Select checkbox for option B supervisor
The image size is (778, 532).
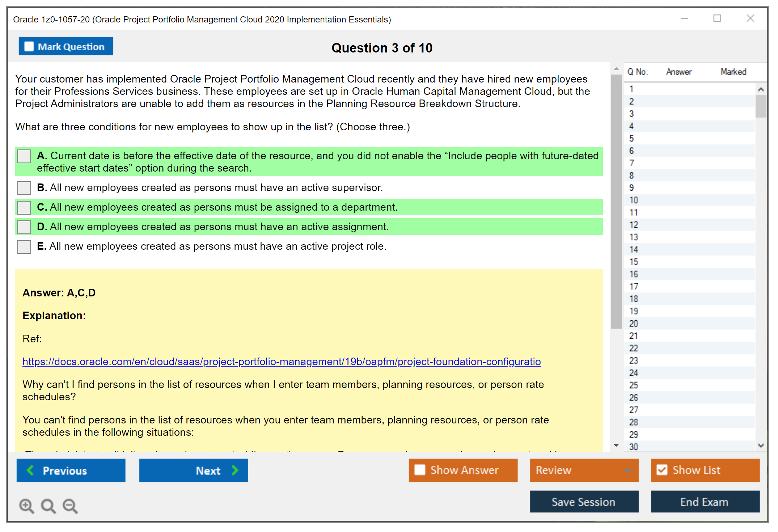(24, 188)
